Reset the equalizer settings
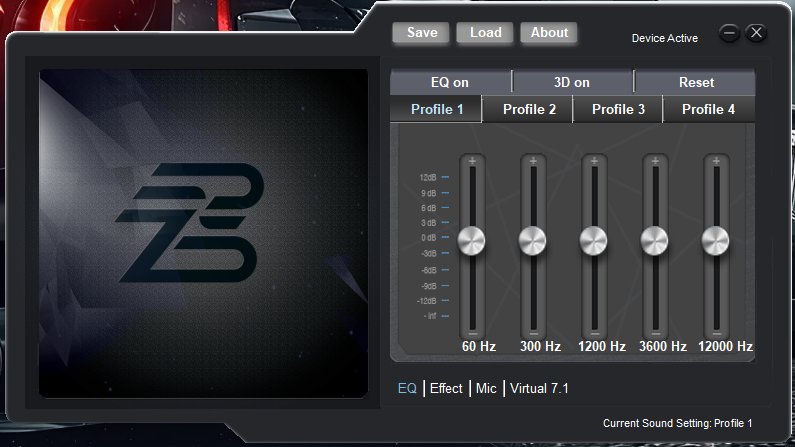 [x=696, y=82]
